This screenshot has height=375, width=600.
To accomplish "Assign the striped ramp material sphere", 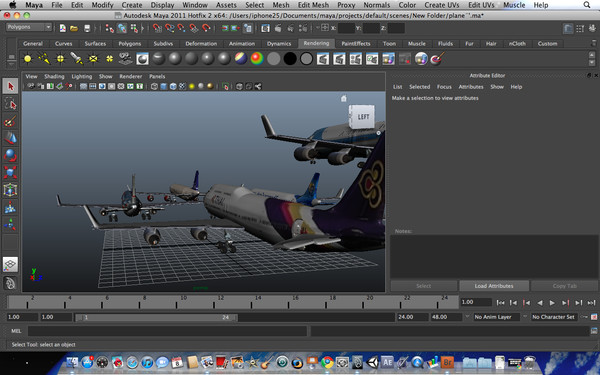I will [x=241, y=59].
